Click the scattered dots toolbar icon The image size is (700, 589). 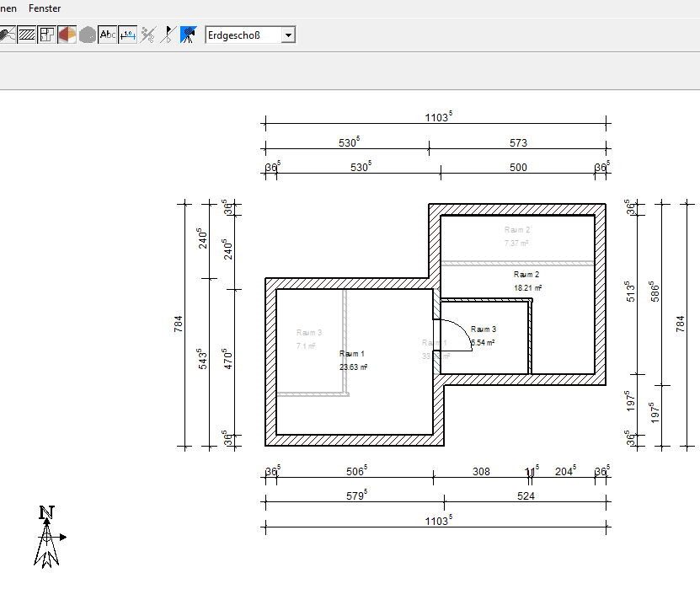pos(148,35)
